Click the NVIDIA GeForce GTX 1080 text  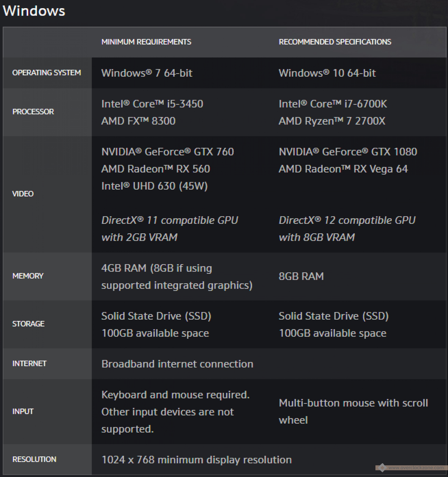(x=348, y=152)
